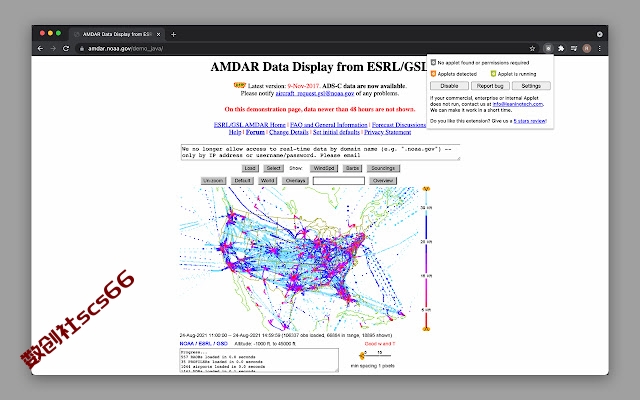This screenshot has height=400, width=640.
Task: Click the '9-Nov-2017' version date text
Action: click(x=304, y=86)
